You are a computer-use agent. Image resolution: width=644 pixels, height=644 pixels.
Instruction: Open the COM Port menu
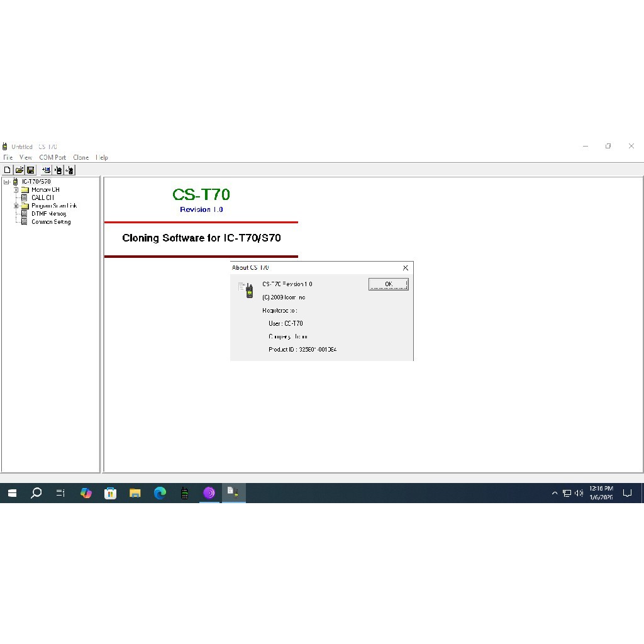coord(52,157)
